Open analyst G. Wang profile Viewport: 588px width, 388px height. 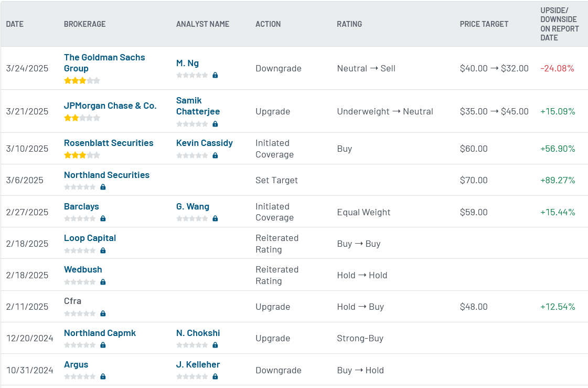pos(193,206)
